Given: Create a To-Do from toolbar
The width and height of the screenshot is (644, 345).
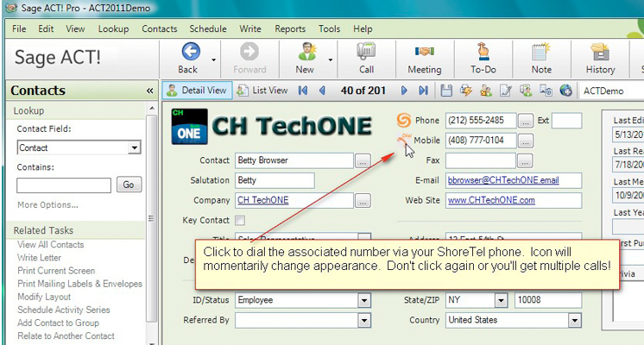Looking at the screenshot, I should tap(483, 52).
